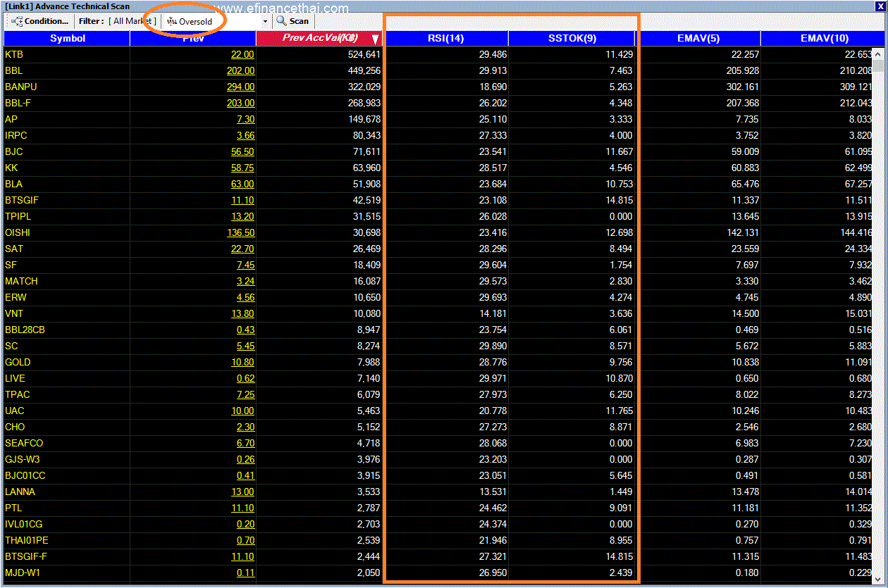Click RSI value 14.181 for VNT
The width and height of the screenshot is (888, 588).
(x=493, y=313)
